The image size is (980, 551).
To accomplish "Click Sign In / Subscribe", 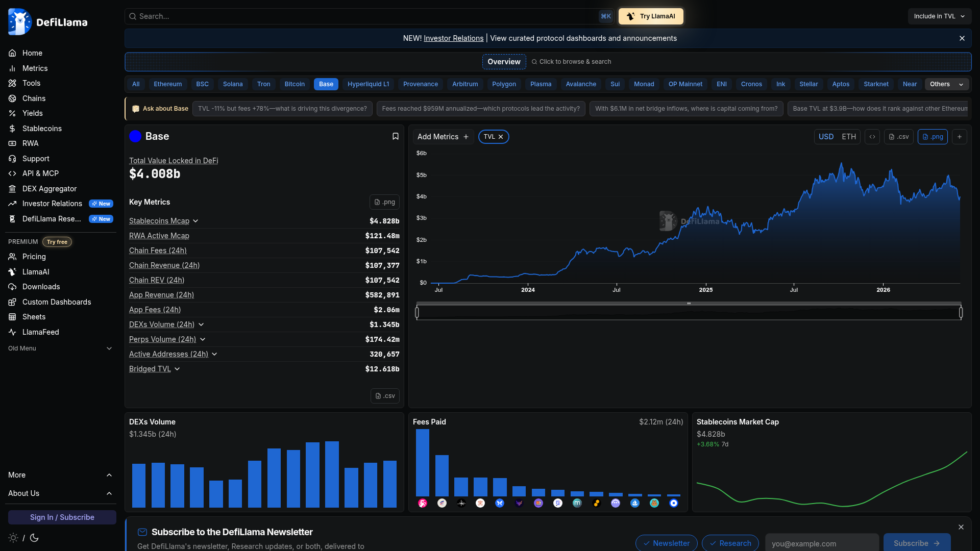I will tap(62, 517).
